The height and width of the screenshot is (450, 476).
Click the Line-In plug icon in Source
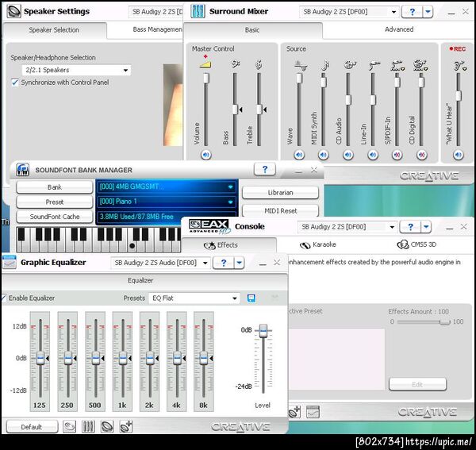pyautogui.click(x=374, y=65)
